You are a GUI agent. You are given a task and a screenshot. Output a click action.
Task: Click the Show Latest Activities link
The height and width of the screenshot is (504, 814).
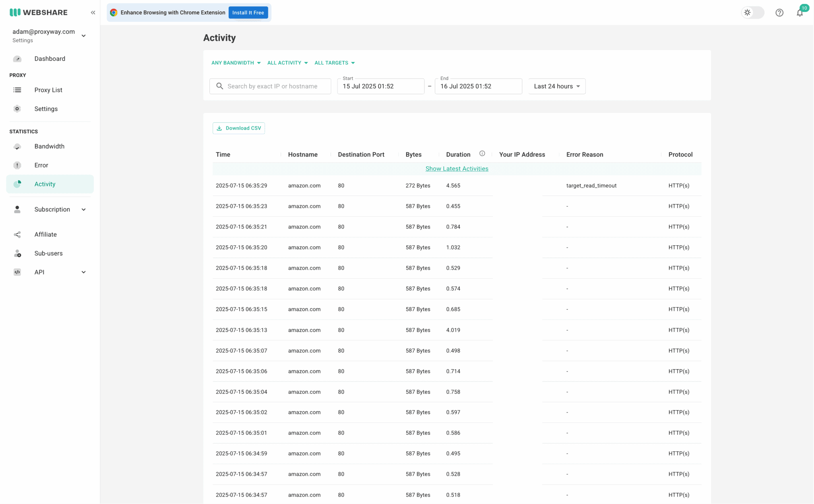[457, 169]
